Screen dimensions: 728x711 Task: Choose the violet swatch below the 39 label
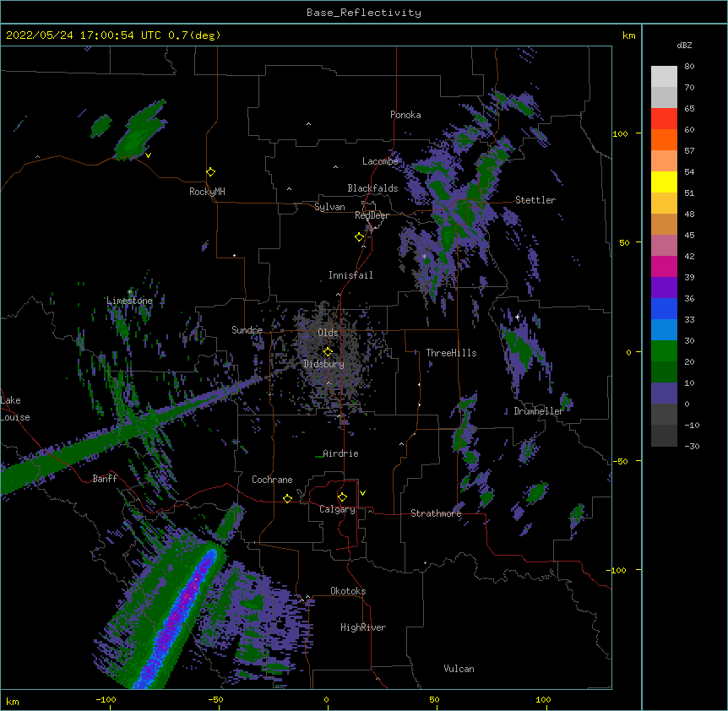(664, 288)
